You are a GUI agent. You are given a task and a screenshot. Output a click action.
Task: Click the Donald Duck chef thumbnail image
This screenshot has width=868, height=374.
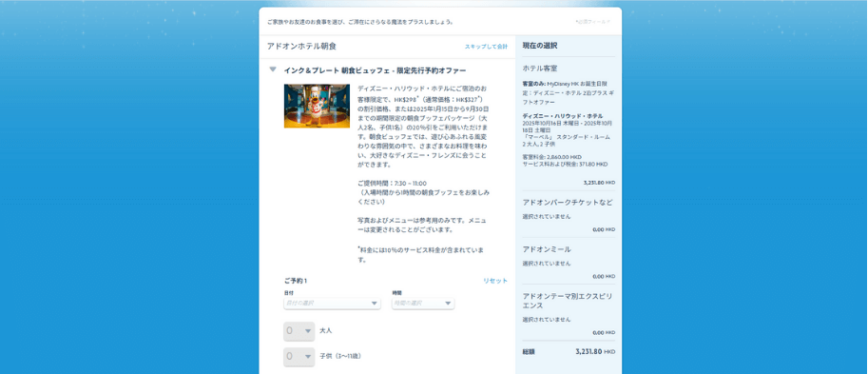317,106
